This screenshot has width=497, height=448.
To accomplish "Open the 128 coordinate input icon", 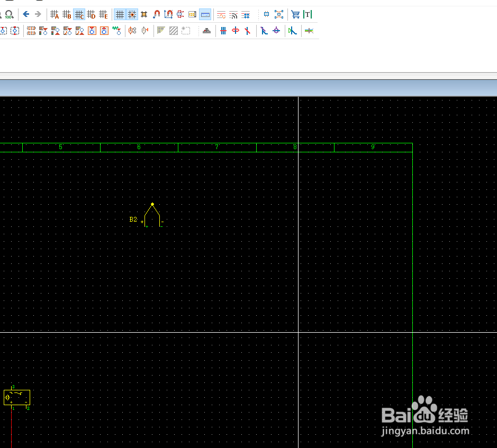I will pos(193,14).
